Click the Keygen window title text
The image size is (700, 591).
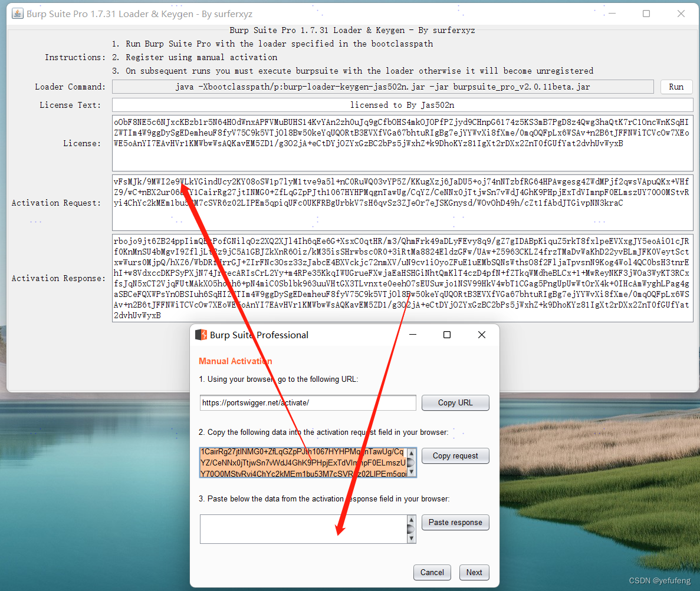click(139, 14)
